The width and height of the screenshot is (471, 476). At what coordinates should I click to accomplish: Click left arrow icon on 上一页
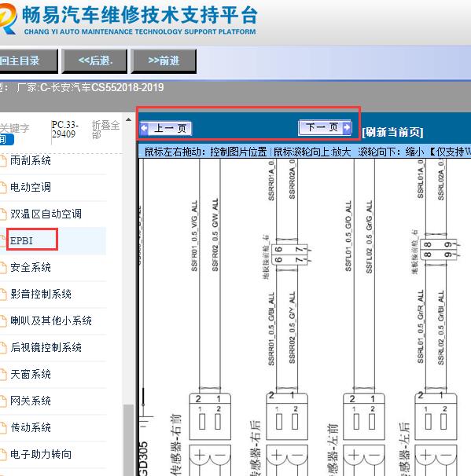point(145,128)
